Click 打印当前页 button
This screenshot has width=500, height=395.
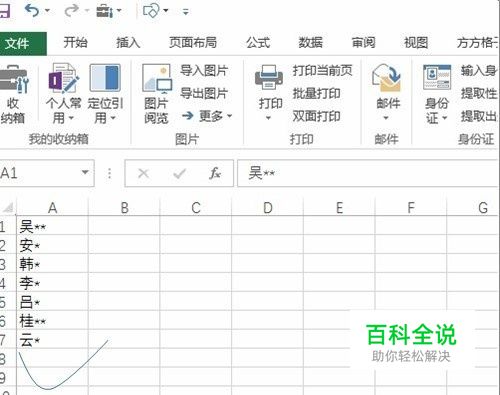[x=322, y=71]
